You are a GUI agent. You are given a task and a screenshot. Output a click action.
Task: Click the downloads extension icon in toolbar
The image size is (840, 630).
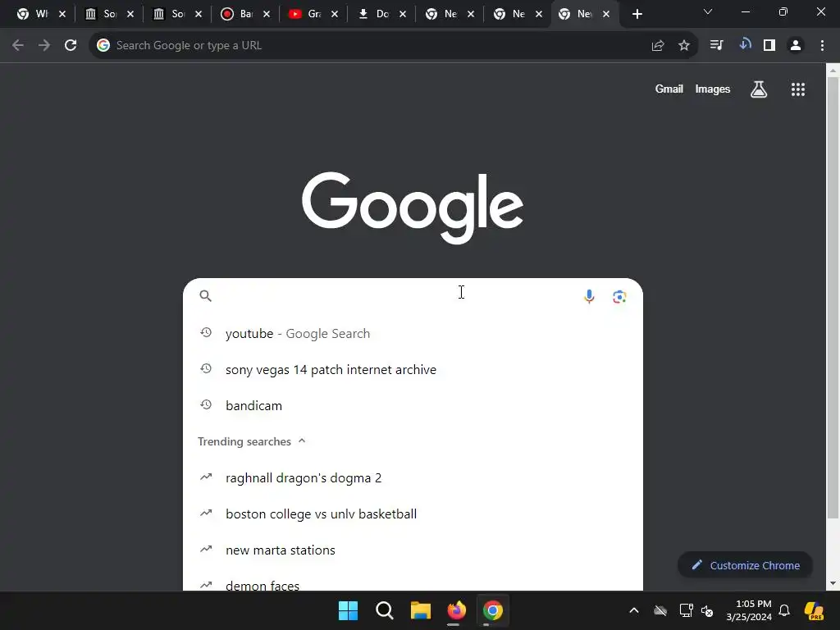coord(745,45)
